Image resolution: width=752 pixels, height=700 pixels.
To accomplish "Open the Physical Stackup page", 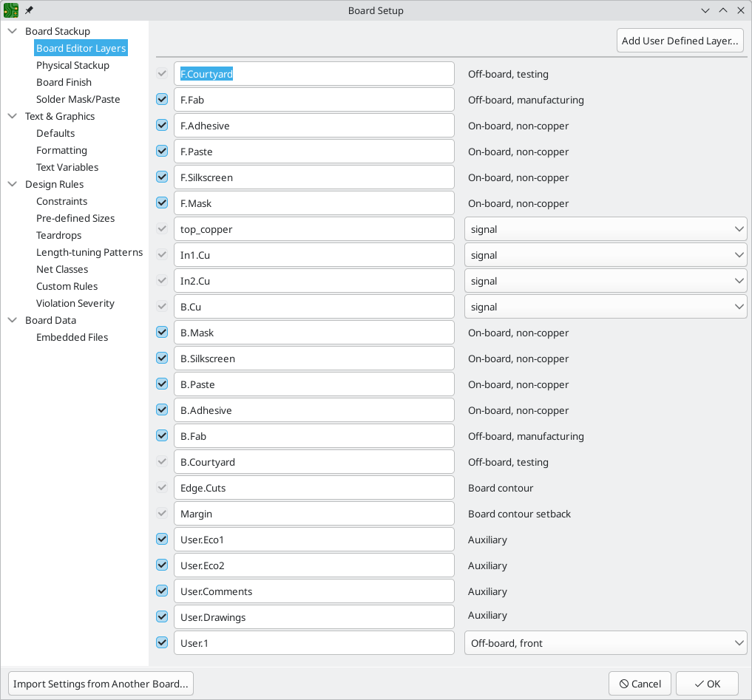I will coord(72,65).
